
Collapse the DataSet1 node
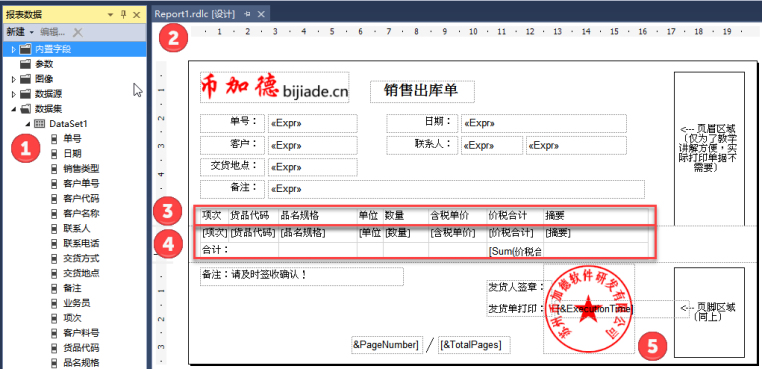pyautogui.click(x=28, y=124)
